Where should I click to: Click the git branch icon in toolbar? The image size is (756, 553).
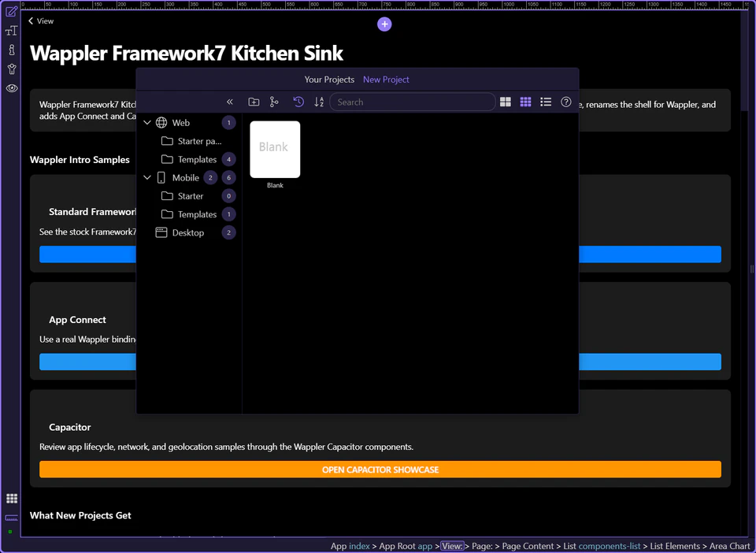pos(274,102)
